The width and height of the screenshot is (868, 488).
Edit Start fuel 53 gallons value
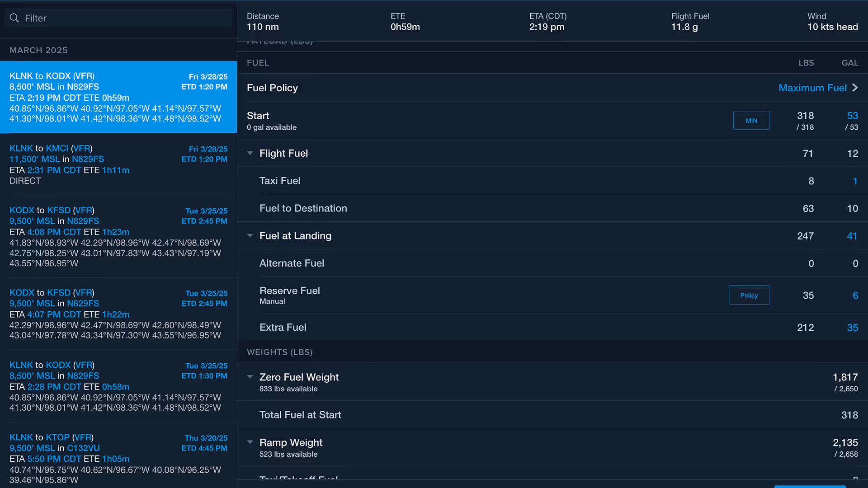[852, 116]
